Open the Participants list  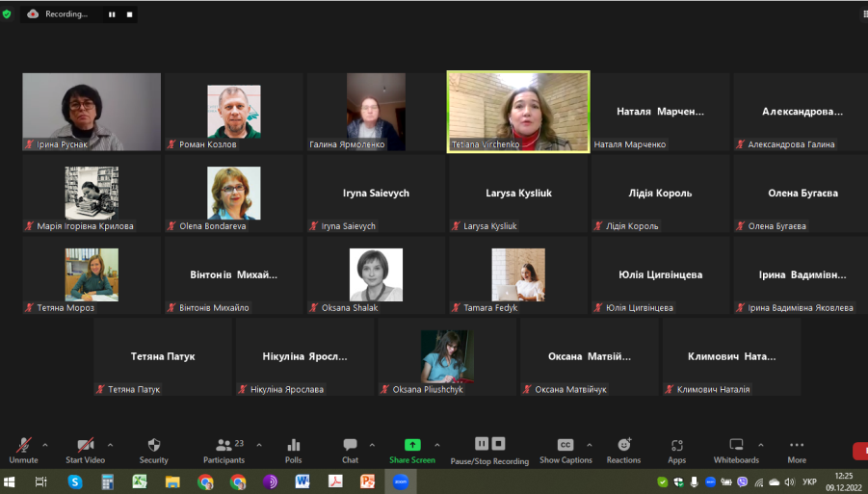(x=224, y=445)
